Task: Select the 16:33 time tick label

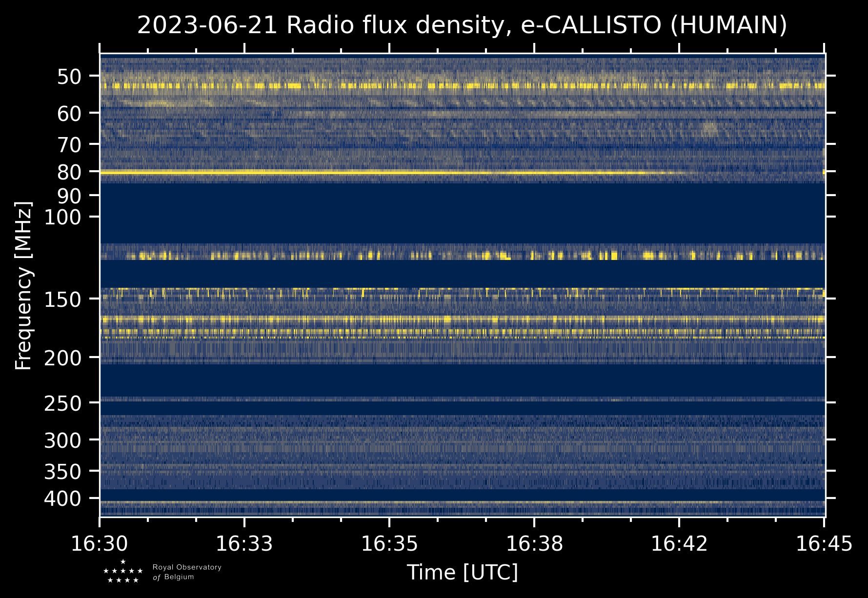Action: 244,544
